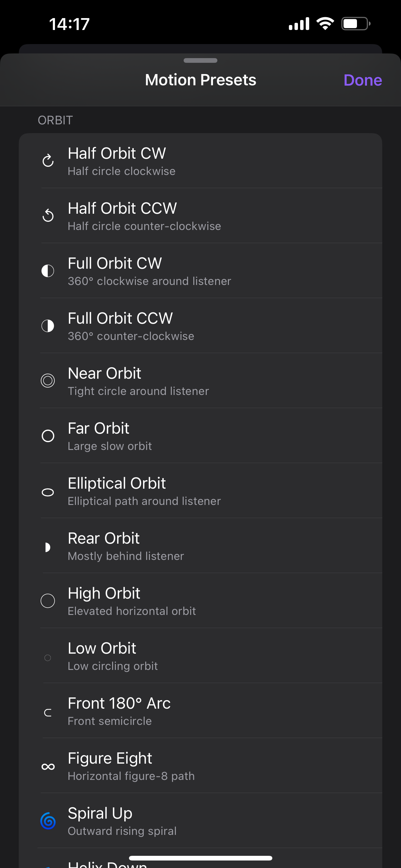
Task: Tap the sheet grabber handle at top
Action: pos(200,61)
